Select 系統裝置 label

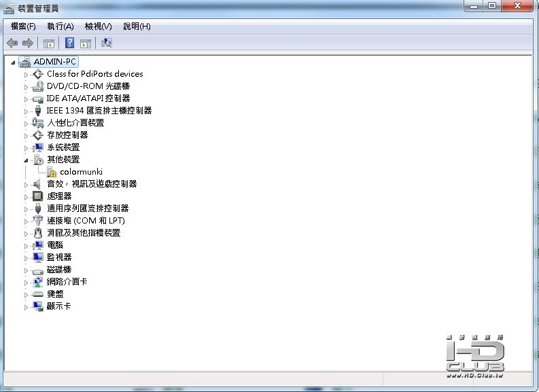[x=63, y=147]
